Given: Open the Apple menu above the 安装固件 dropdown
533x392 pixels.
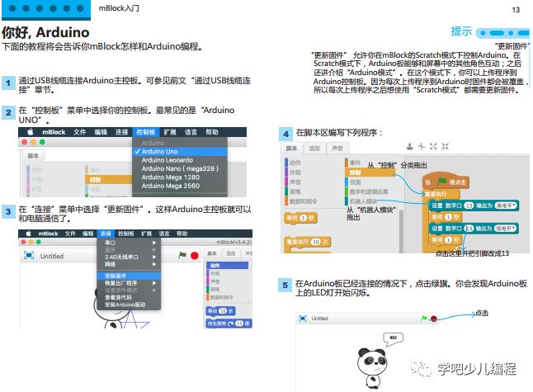Looking at the screenshot, I should click(29, 234).
